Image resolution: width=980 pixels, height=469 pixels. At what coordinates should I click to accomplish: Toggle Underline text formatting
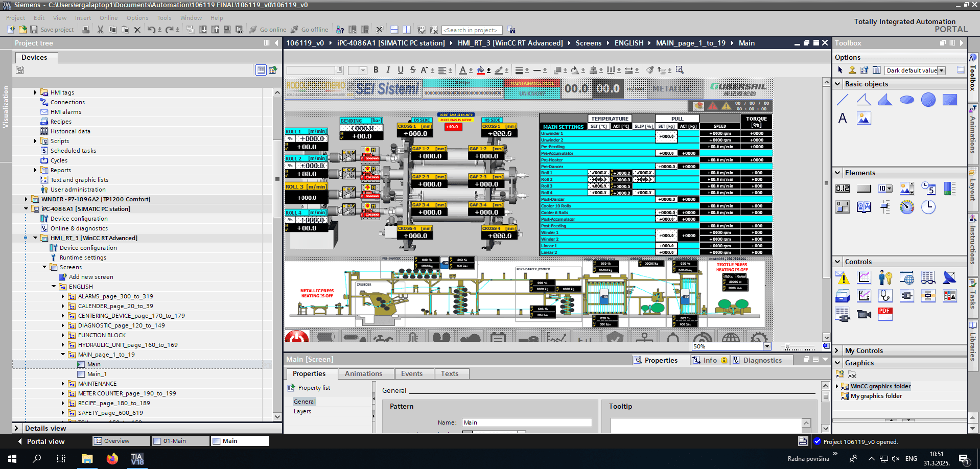(x=401, y=70)
